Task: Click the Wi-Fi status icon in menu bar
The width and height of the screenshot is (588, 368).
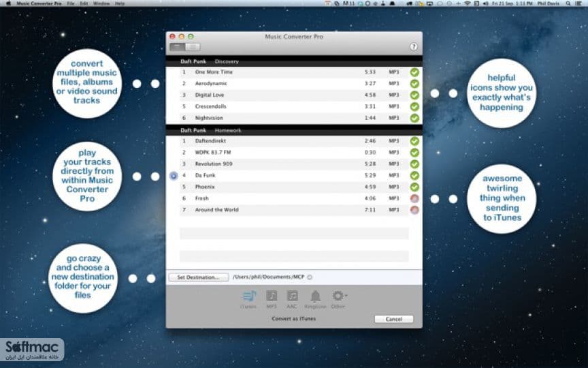Action: point(468,3)
